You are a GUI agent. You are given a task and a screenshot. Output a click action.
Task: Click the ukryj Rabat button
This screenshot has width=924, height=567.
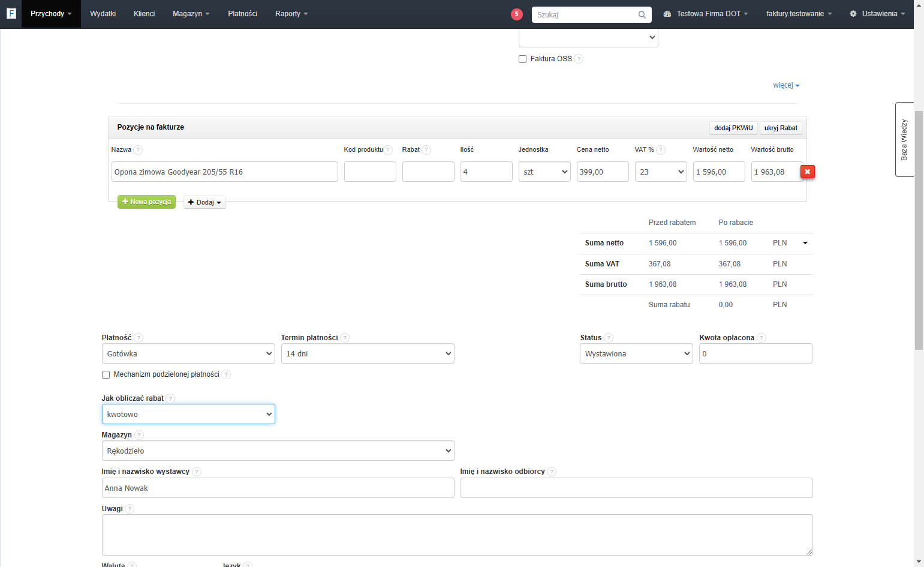[x=781, y=128]
